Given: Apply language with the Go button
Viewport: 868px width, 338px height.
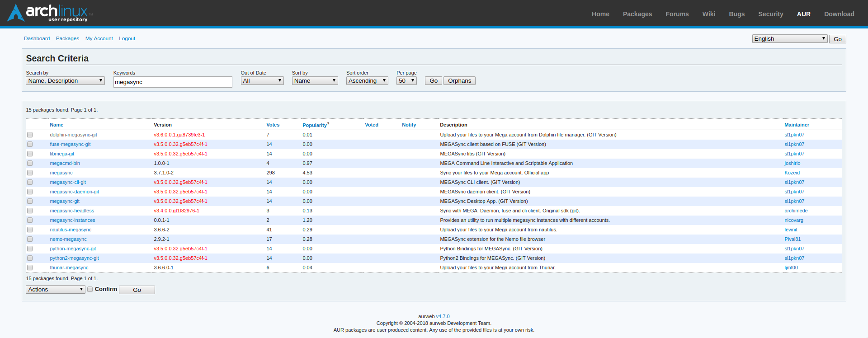Looking at the screenshot, I should [x=838, y=39].
